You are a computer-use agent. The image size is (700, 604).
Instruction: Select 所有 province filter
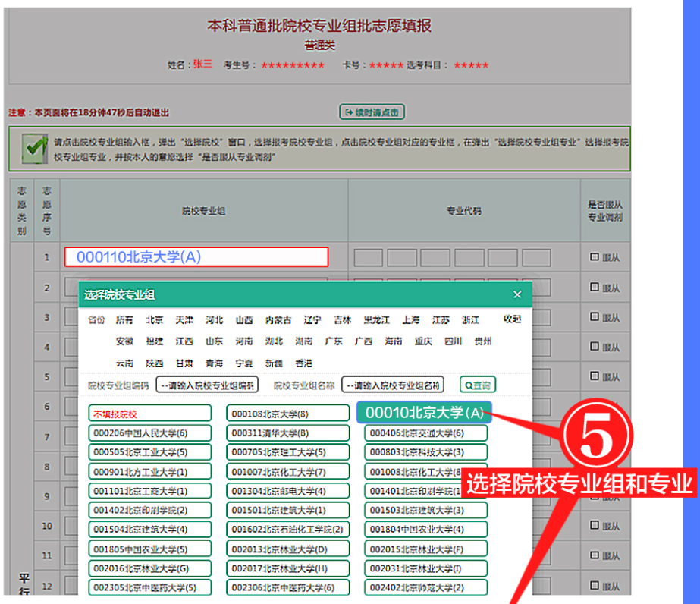[124, 320]
